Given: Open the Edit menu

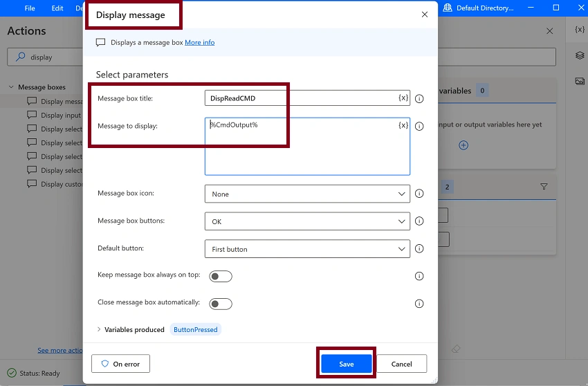Looking at the screenshot, I should click(57, 8).
